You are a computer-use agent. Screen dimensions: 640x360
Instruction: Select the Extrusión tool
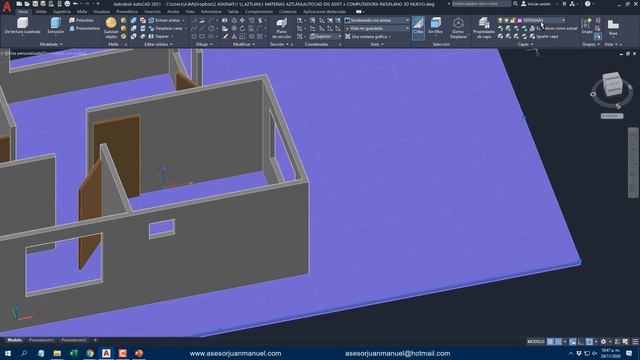(x=56, y=26)
